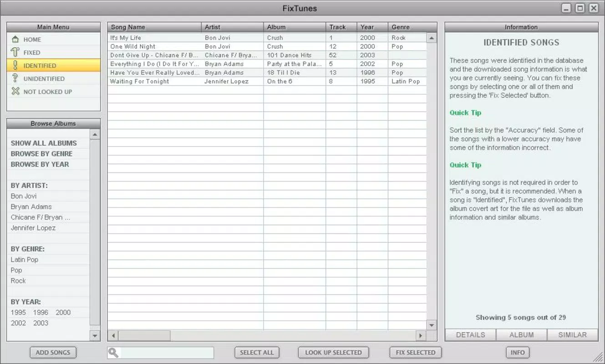605x364 pixels.
Task: Filter by year 2003 in sidebar
Action: 41,323
